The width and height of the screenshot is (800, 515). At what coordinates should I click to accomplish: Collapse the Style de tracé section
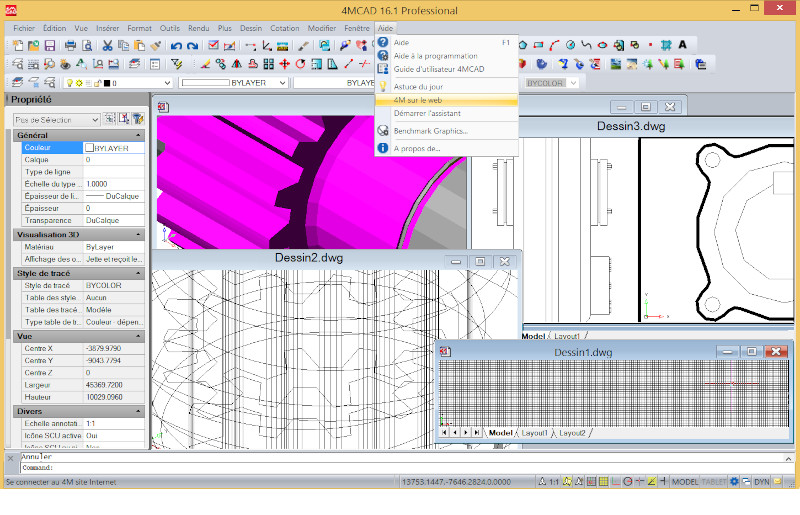pos(138,274)
